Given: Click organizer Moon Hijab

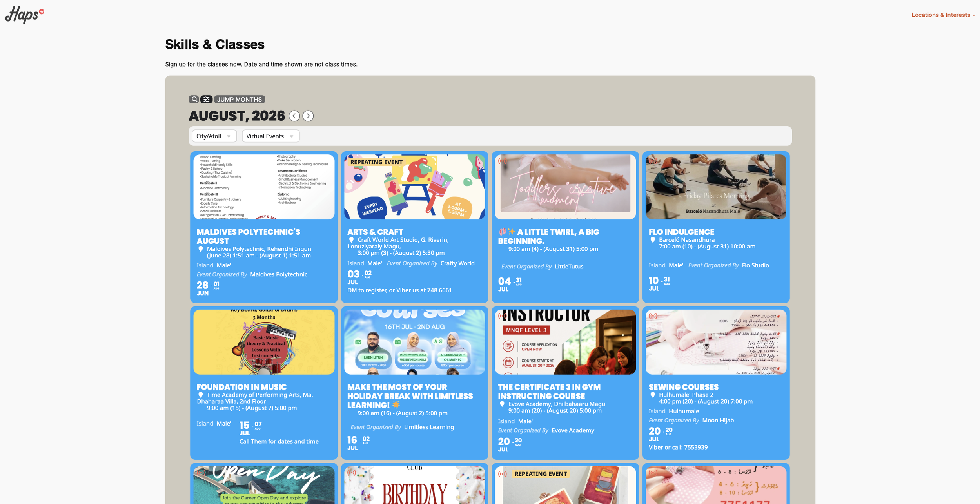Looking at the screenshot, I should [x=718, y=420].
